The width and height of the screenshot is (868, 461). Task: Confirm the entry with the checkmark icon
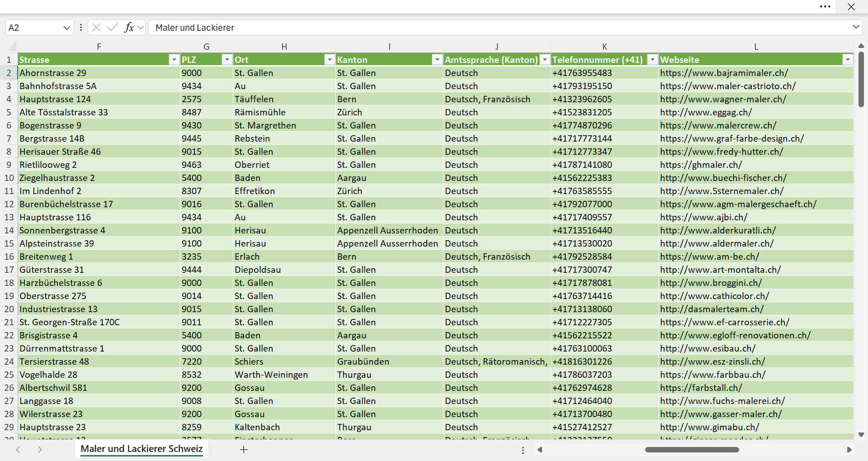point(112,28)
